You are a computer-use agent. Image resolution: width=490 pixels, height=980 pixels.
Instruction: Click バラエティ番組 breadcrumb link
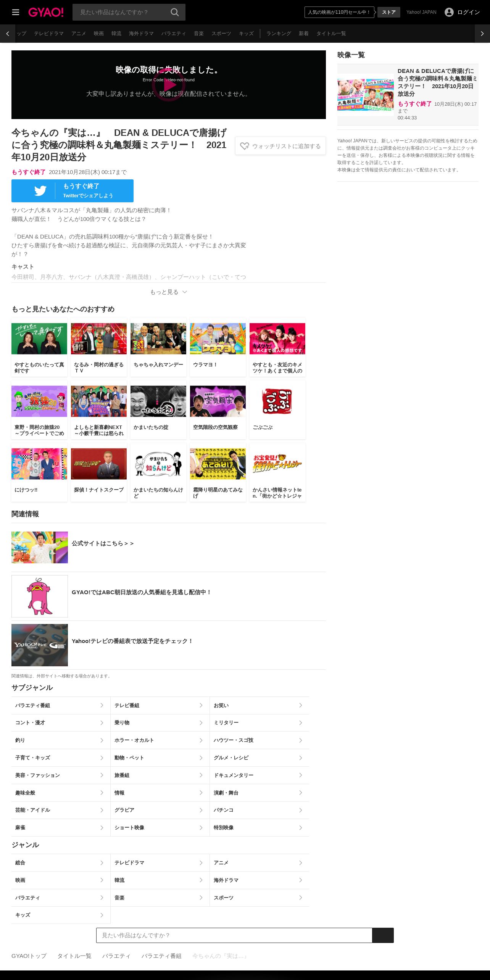161,956
